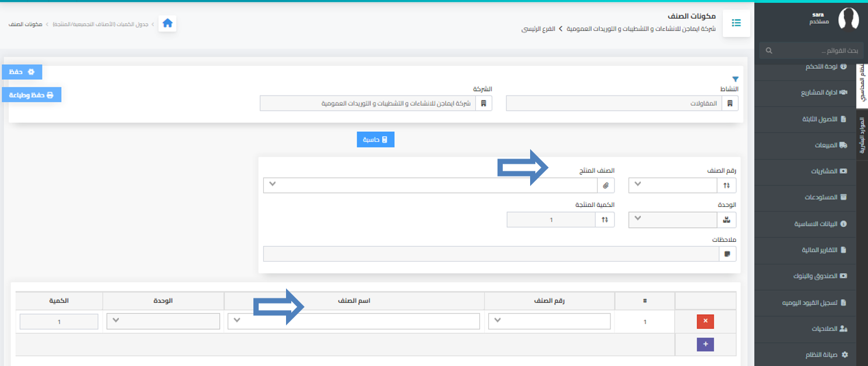Toggle the hamburger list menu icon
This screenshot has width=868, height=366.
pos(736,23)
